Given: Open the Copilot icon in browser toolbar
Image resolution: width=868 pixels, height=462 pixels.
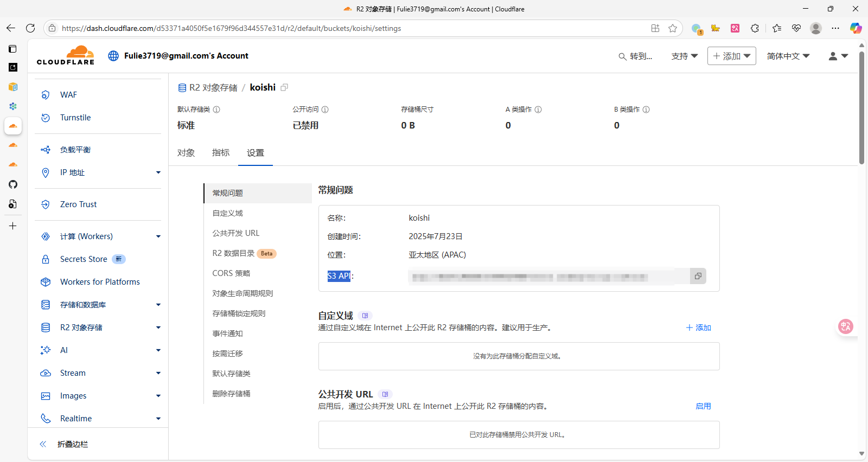Looking at the screenshot, I should tap(856, 28).
